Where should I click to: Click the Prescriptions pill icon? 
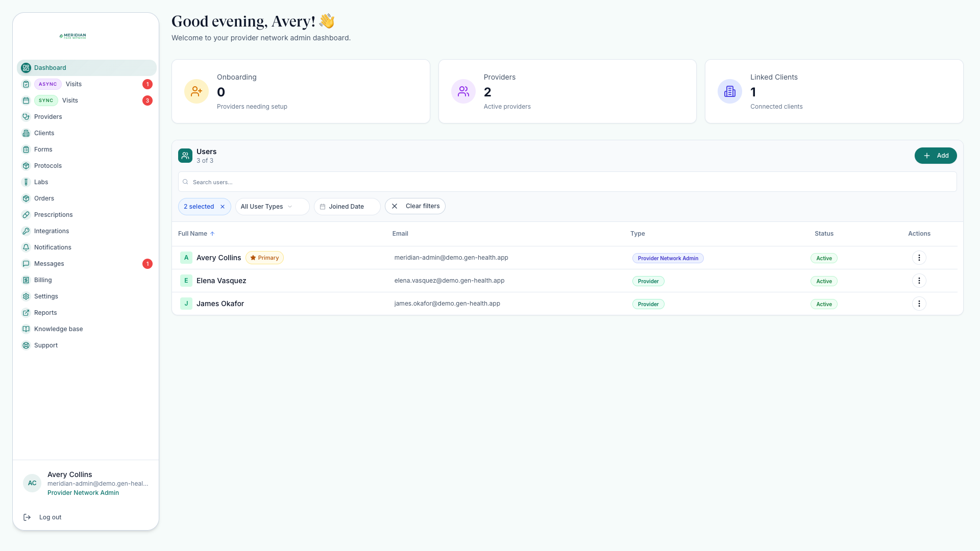(x=26, y=215)
